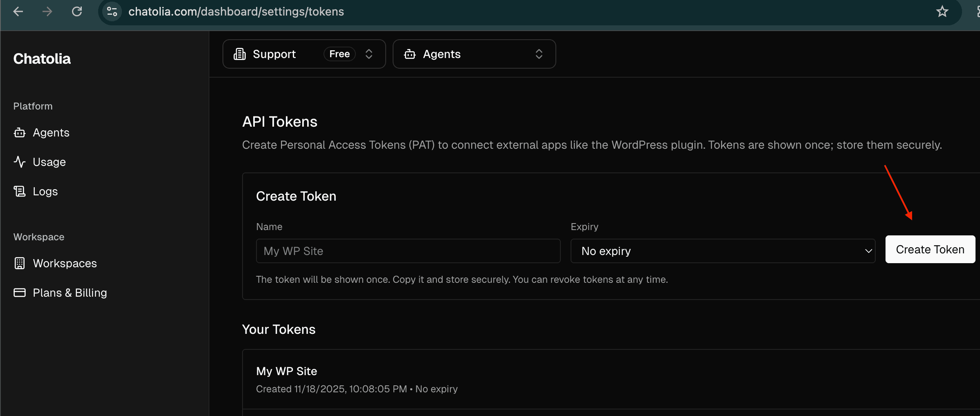980x416 pixels.
Task: Open Workspaces from the sidebar
Action: point(65,264)
